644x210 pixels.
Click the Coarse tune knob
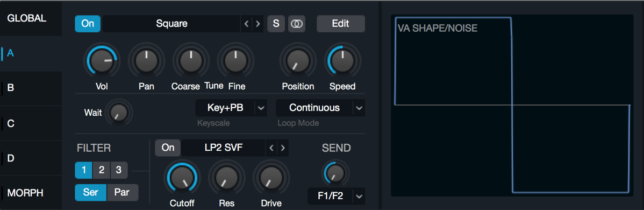(190, 61)
